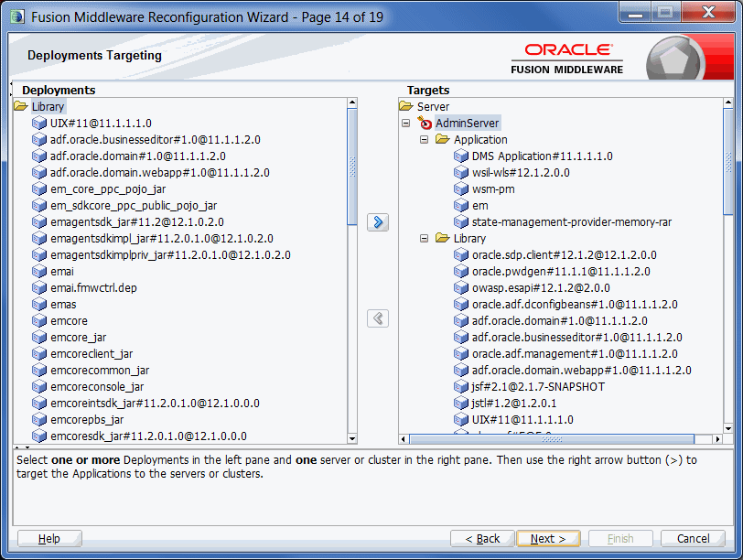Click the Server folder icon in Targets
Image resolution: width=743 pixels, height=560 pixels.
[x=406, y=106]
